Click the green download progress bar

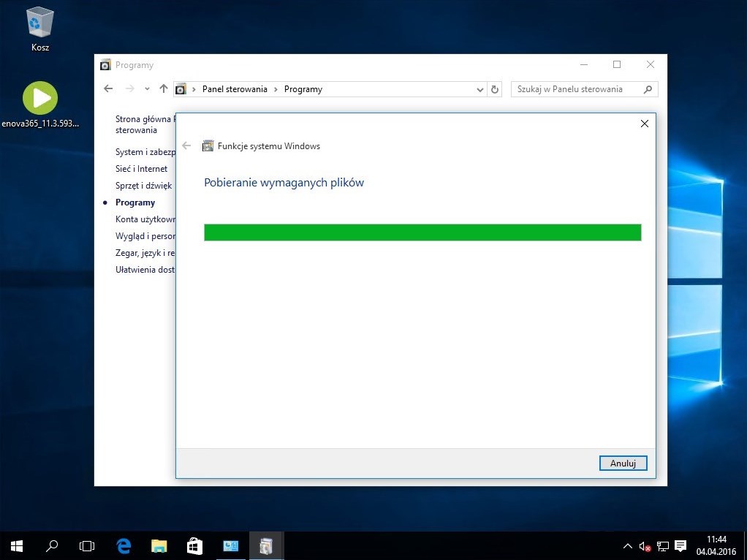click(422, 232)
